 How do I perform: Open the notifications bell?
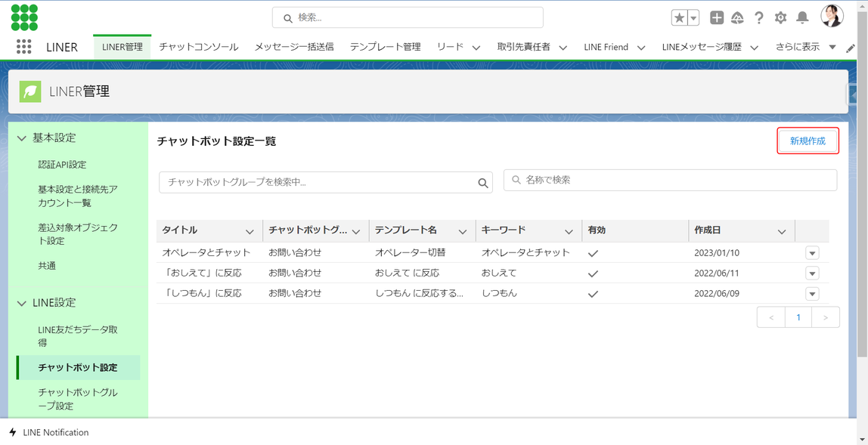coord(802,17)
